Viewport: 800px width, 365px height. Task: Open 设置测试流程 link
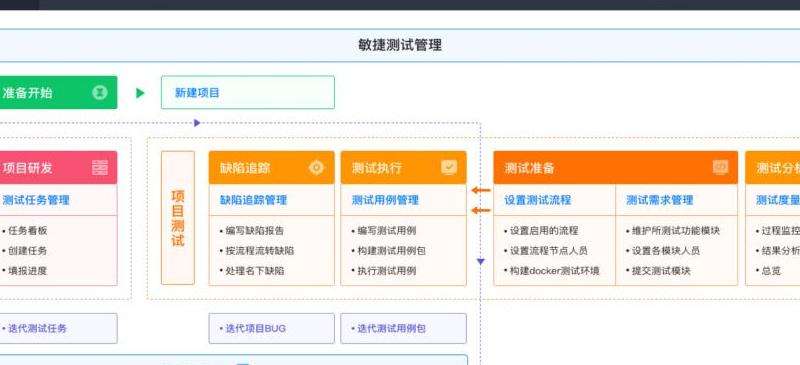pos(538,200)
